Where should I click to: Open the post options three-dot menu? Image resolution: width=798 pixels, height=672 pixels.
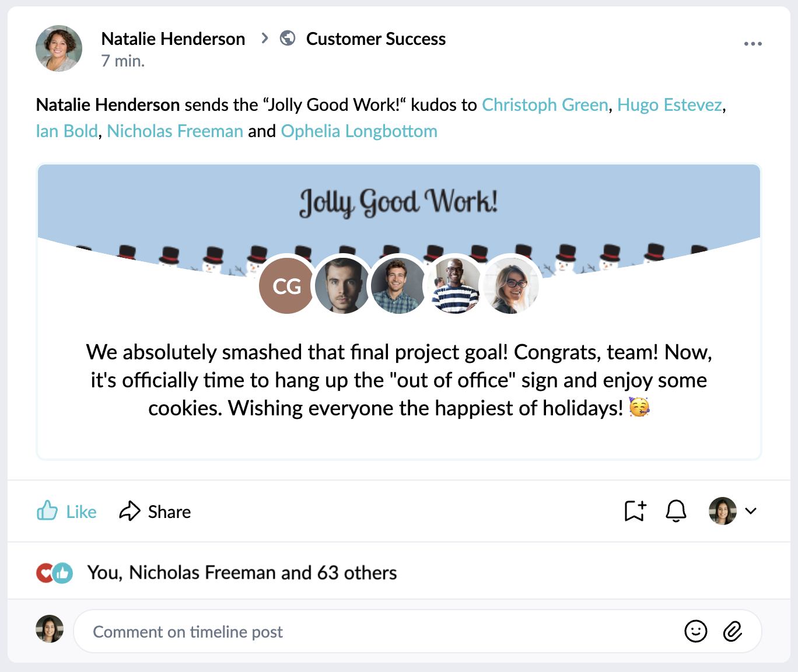point(752,43)
